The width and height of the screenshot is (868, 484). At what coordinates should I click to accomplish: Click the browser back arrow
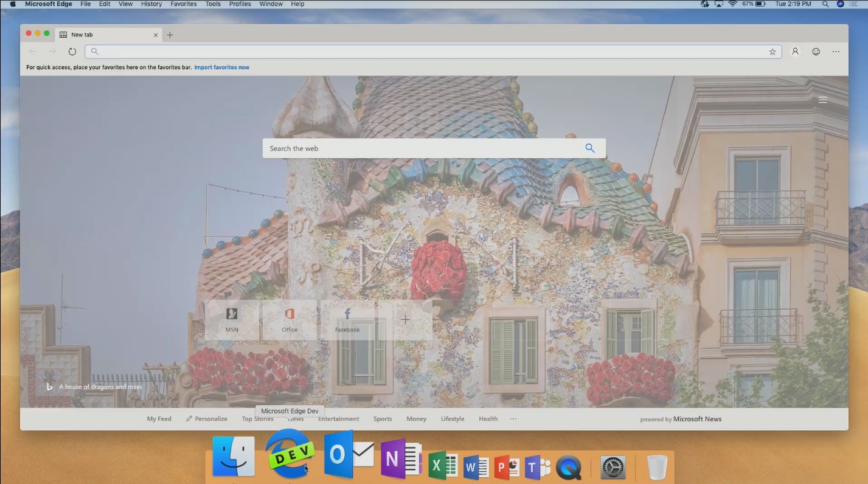(33, 52)
